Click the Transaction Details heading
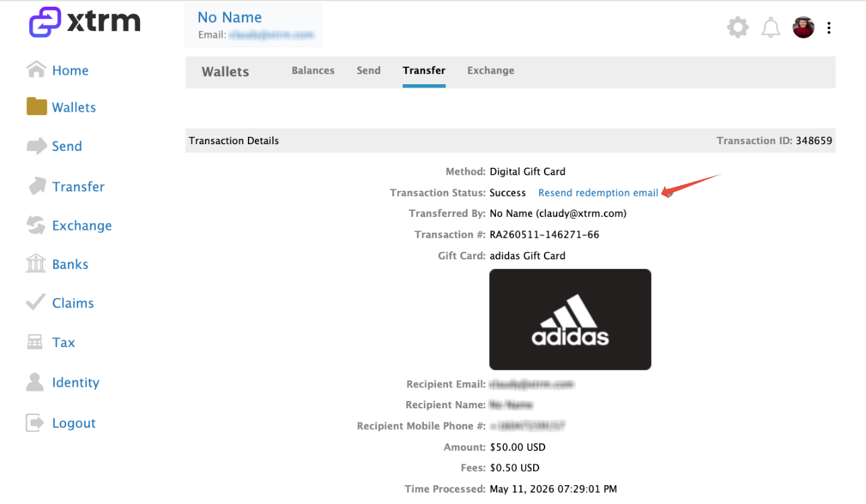 pos(234,141)
